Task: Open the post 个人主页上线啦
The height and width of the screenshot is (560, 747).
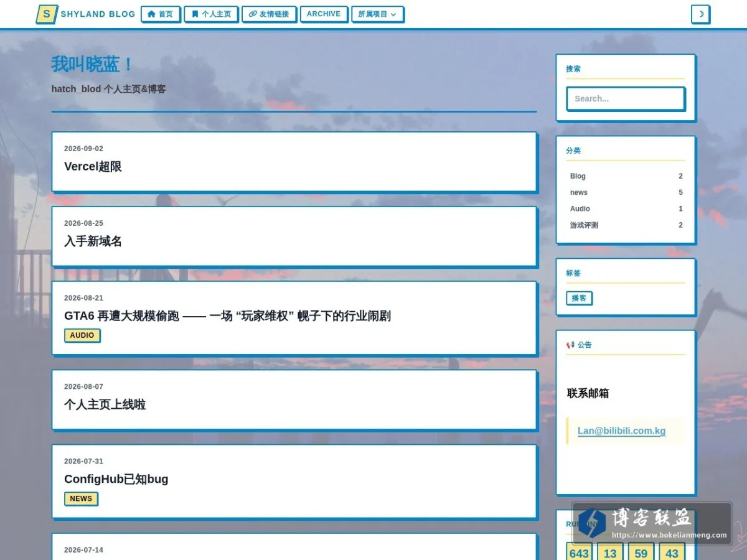Action: (105, 404)
